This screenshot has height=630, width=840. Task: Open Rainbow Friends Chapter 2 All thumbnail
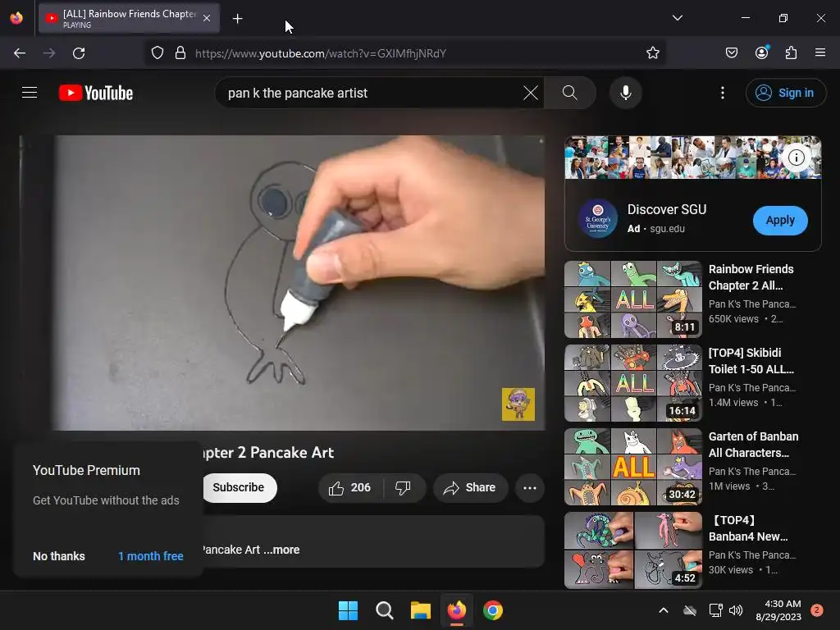click(633, 299)
